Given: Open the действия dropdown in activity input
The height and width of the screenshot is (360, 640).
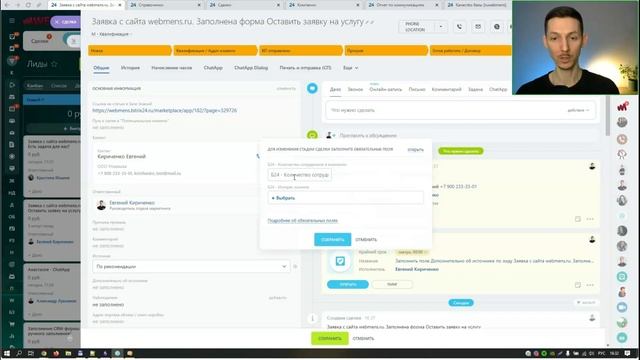Looking at the screenshot, I should (578, 110).
